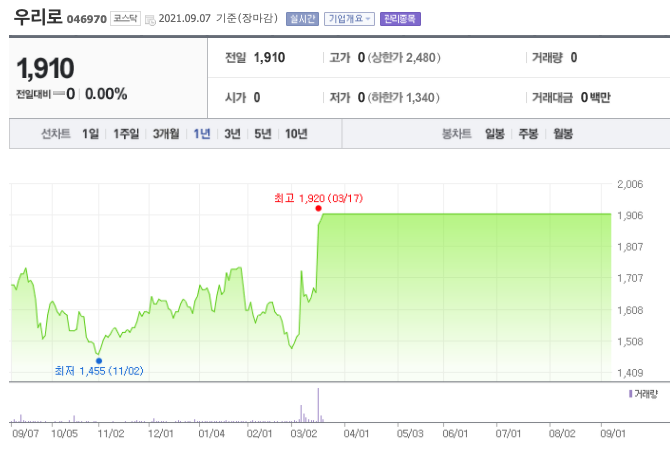Viewport: 670px width, 457px height.
Task: Click the 09/01 date axis label
Action: [x=613, y=434]
